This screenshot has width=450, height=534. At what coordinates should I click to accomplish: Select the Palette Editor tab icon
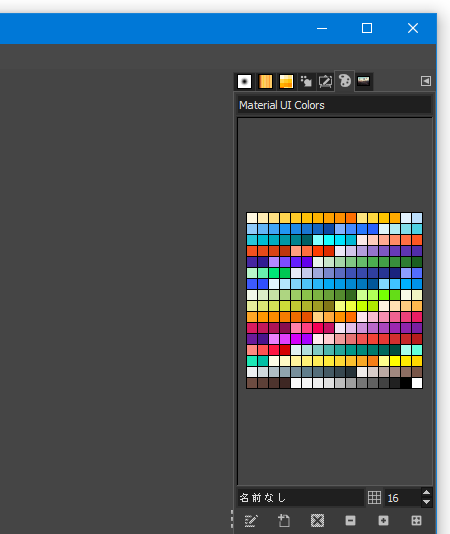coord(345,81)
